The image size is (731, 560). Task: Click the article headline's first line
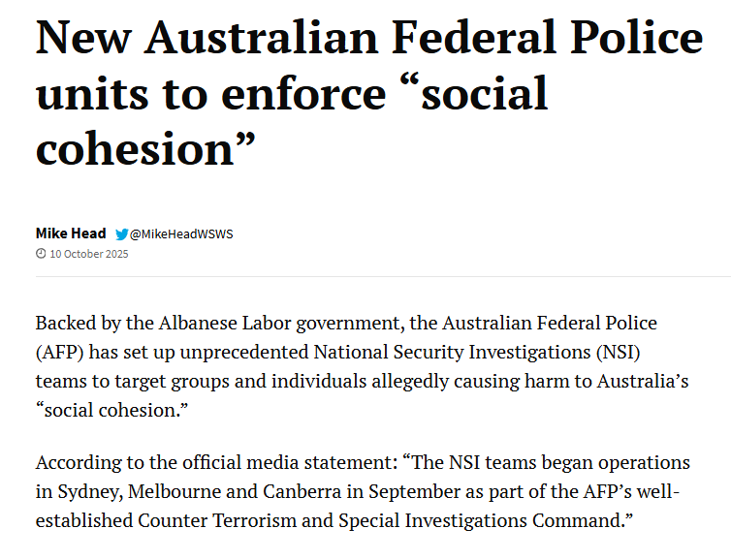click(x=369, y=38)
